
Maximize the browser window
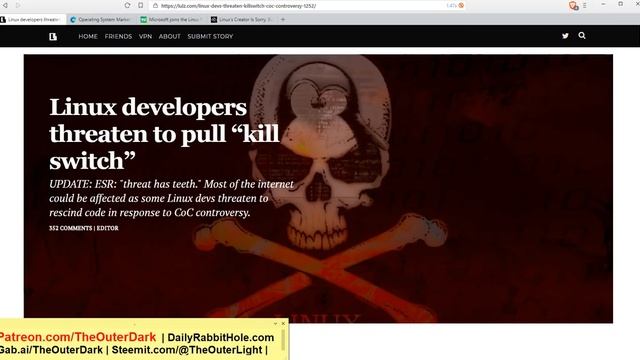pos(621,4)
